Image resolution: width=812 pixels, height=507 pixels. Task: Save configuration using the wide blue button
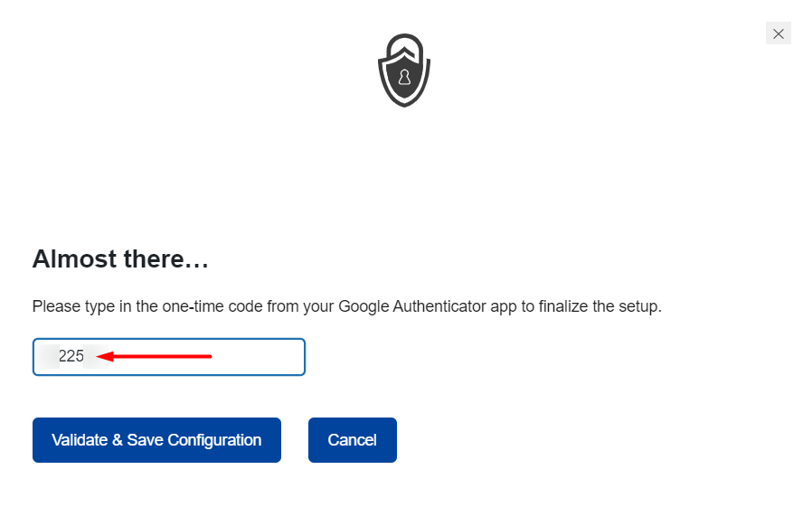(156, 440)
